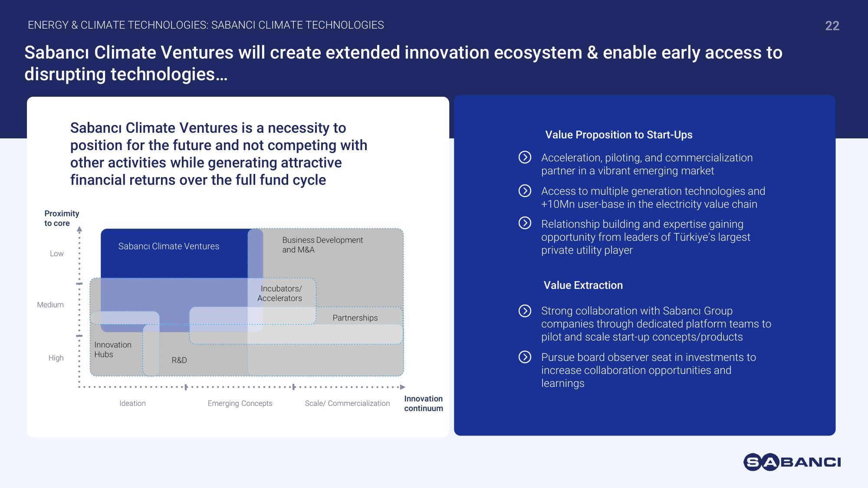Click the 'Partnerships' box label
Screen dimensions: 868x488
click(355, 318)
